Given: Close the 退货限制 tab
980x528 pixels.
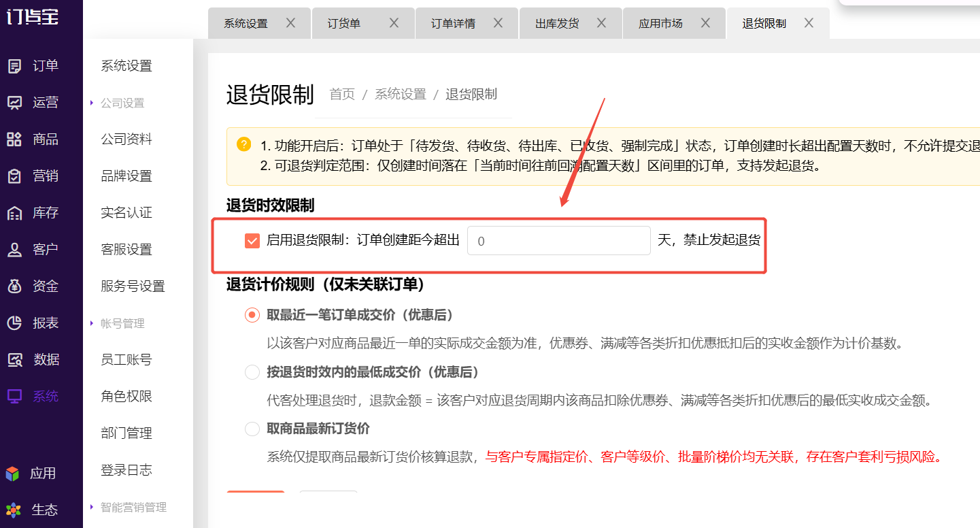Looking at the screenshot, I should click(809, 23).
